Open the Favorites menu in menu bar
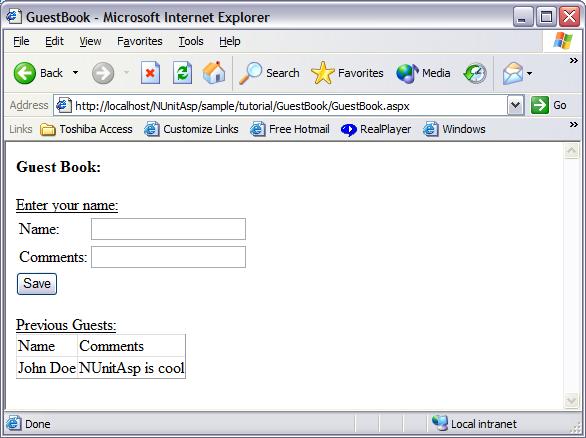 tap(140, 41)
